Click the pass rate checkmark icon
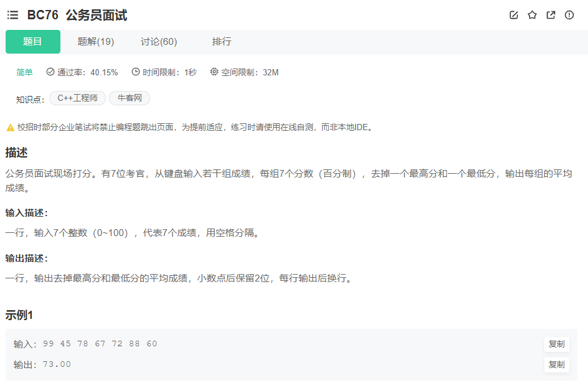This screenshot has height=388, width=588. (50, 72)
